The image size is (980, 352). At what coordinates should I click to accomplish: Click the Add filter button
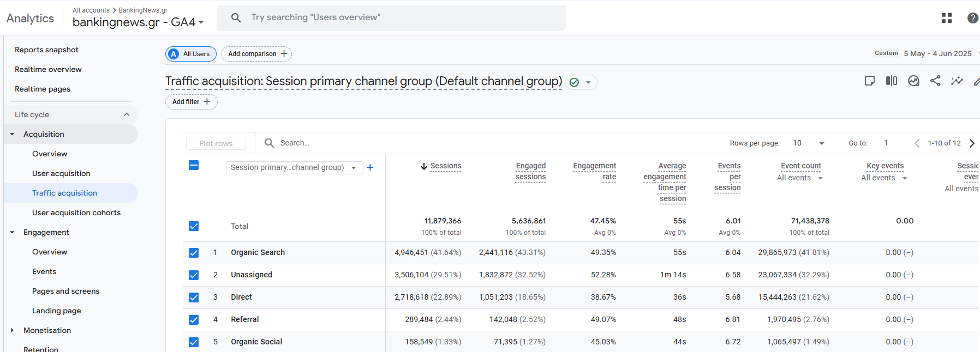point(191,102)
